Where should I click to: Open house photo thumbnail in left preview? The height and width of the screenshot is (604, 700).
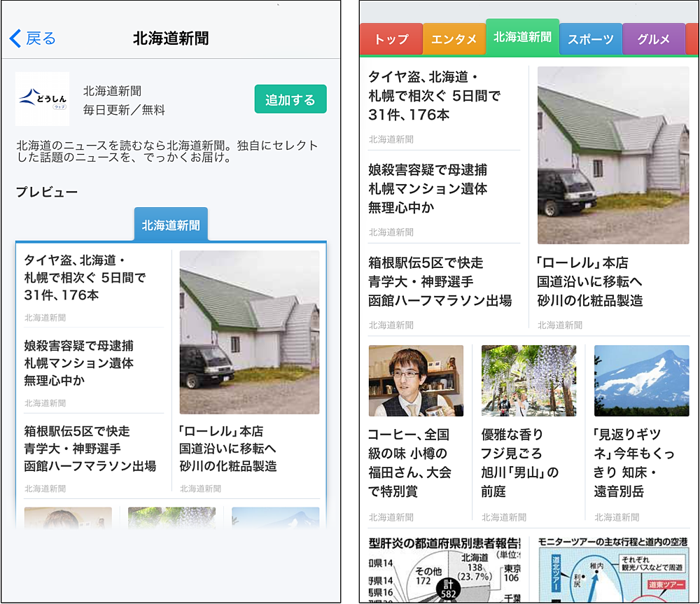coord(250,332)
